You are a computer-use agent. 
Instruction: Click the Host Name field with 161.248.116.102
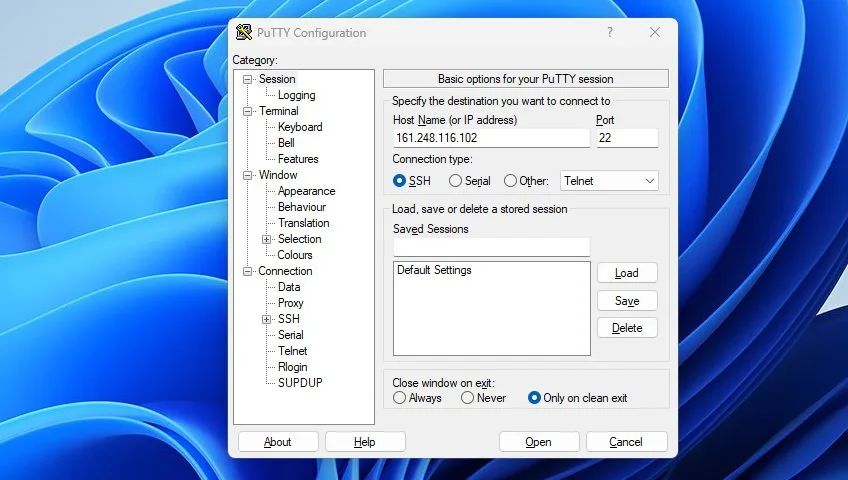pos(491,138)
